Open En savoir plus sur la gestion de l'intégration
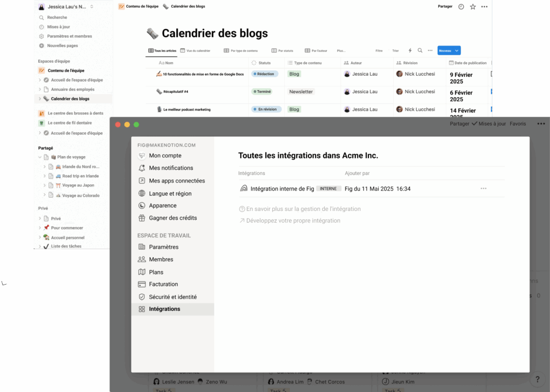The height and width of the screenshot is (392, 550). click(x=300, y=209)
